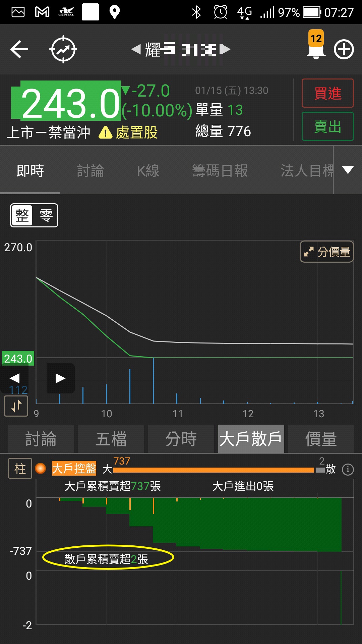This screenshot has width=362, height=644.
Task: Open the 五檔 tab
Action: [111, 439]
